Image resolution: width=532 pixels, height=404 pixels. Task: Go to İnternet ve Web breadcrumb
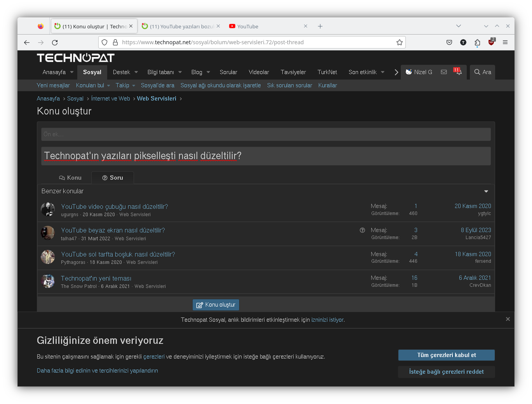click(x=111, y=99)
